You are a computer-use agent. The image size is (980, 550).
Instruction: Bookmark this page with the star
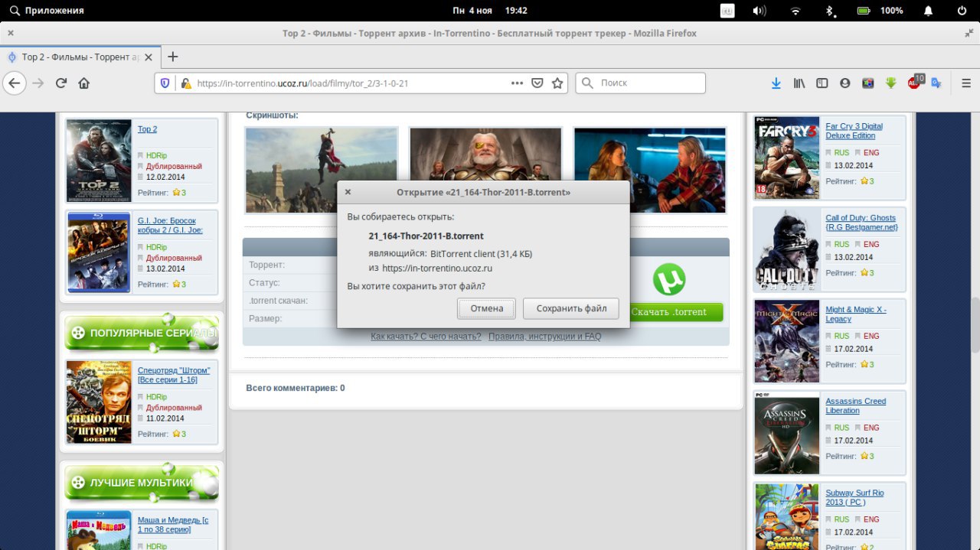tap(557, 83)
